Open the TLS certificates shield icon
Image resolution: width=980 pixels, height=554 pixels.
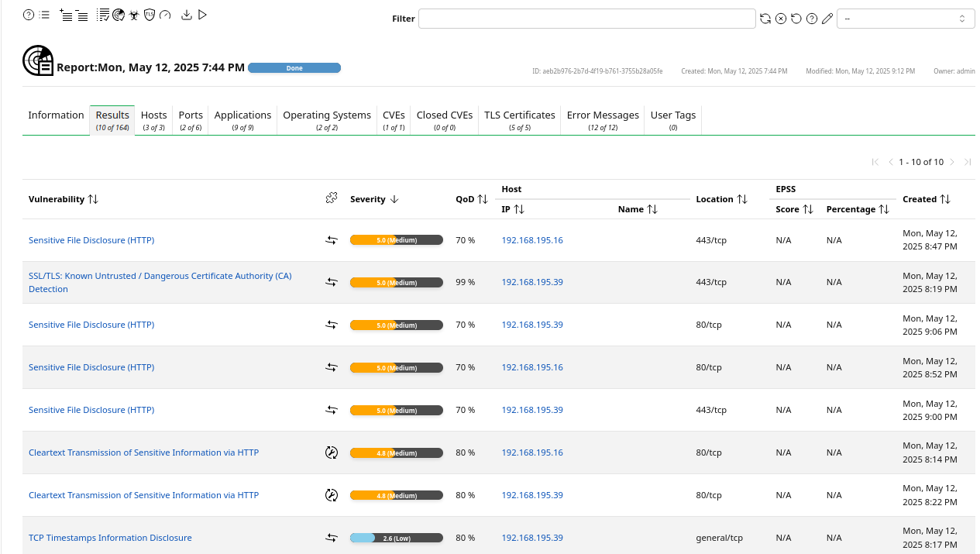coord(150,15)
